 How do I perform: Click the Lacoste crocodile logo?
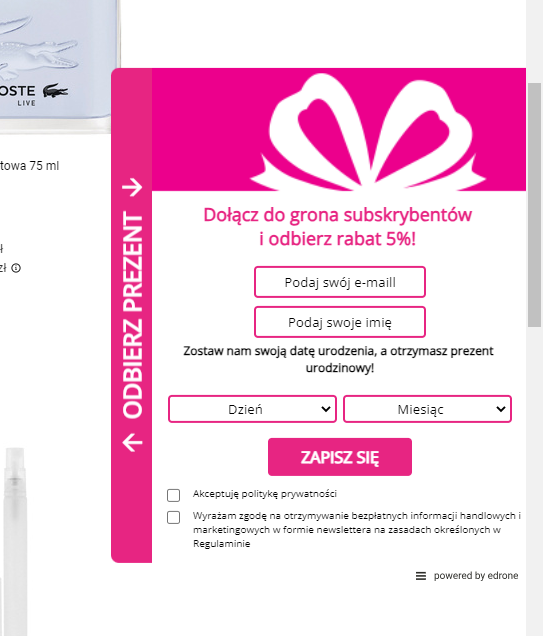tap(56, 90)
